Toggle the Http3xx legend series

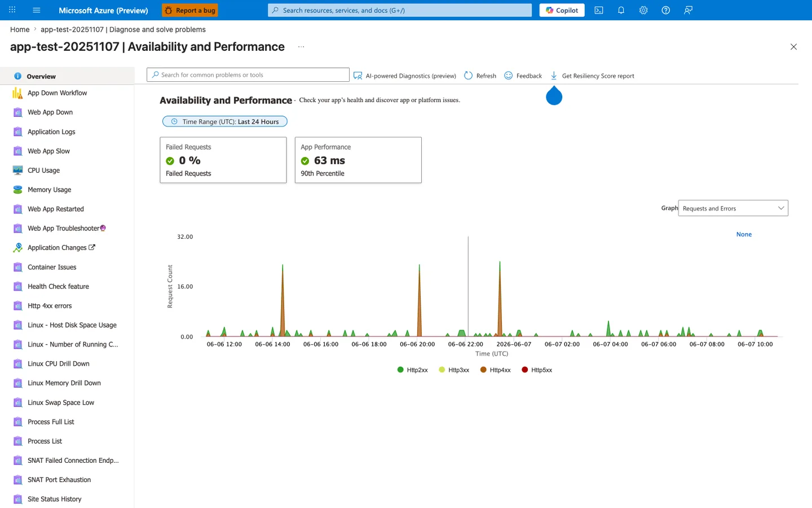(454, 370)
